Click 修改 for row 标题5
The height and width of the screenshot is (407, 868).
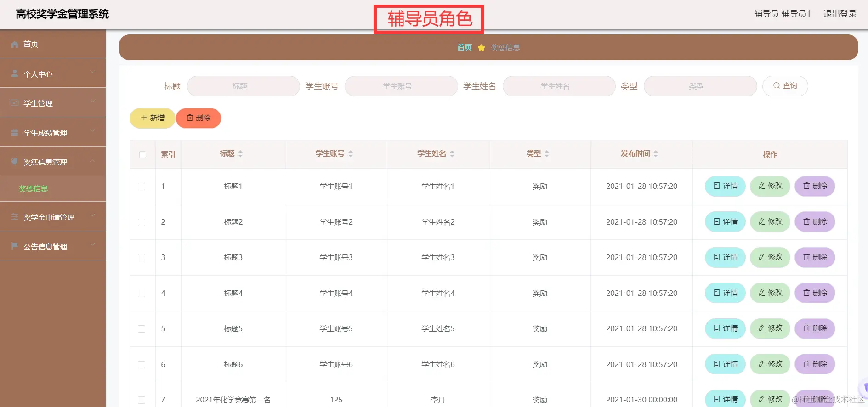(770, 328)
